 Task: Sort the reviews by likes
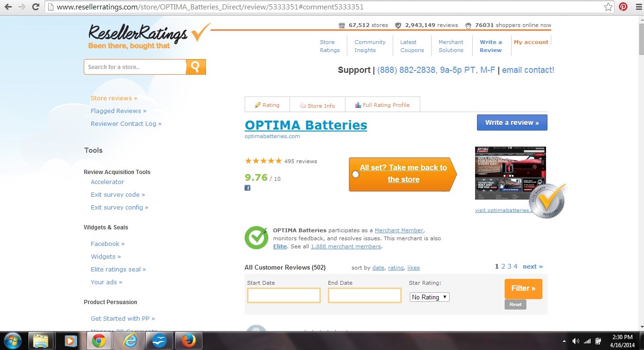pyautogui.click(x=414, y=268)
